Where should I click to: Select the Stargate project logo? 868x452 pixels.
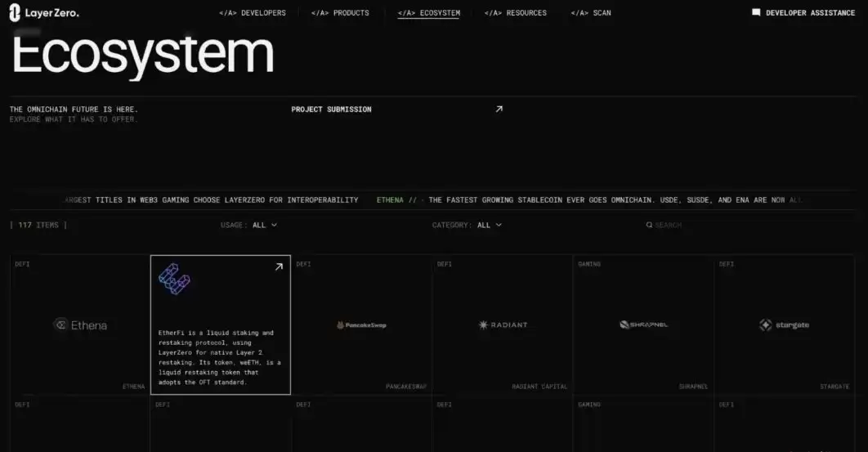coord(784,325)
